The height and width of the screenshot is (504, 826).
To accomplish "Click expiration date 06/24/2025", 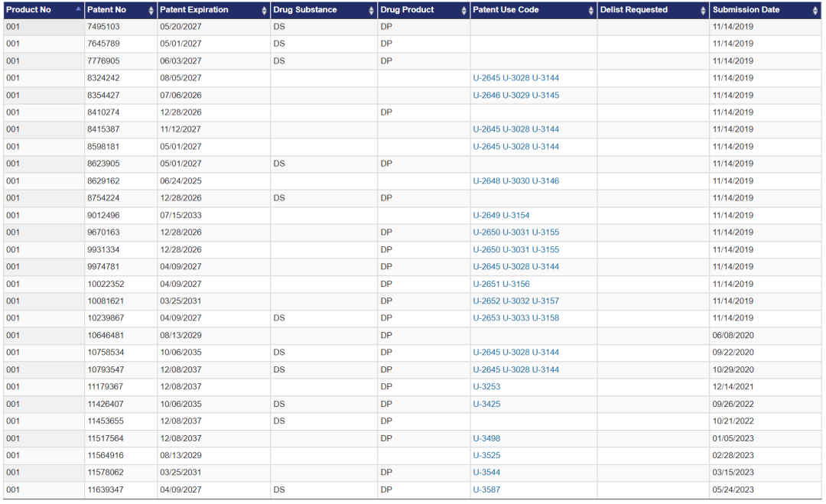I will [x=180, y=180].
